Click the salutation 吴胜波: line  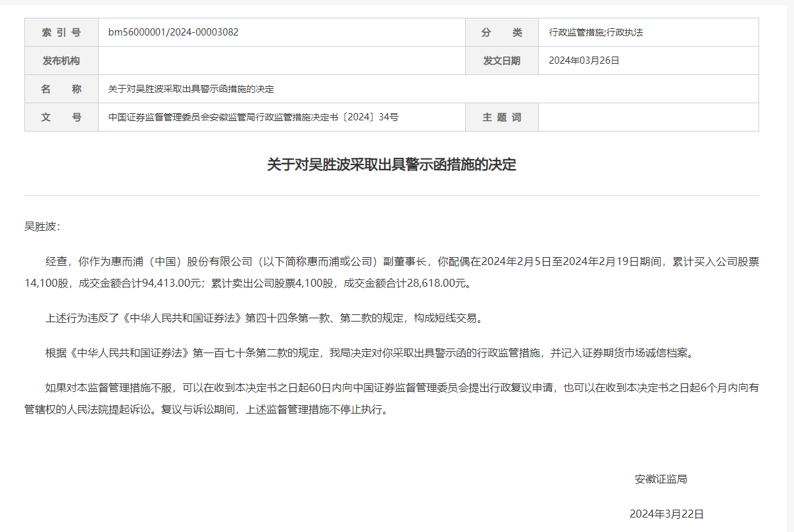[42, 226]
